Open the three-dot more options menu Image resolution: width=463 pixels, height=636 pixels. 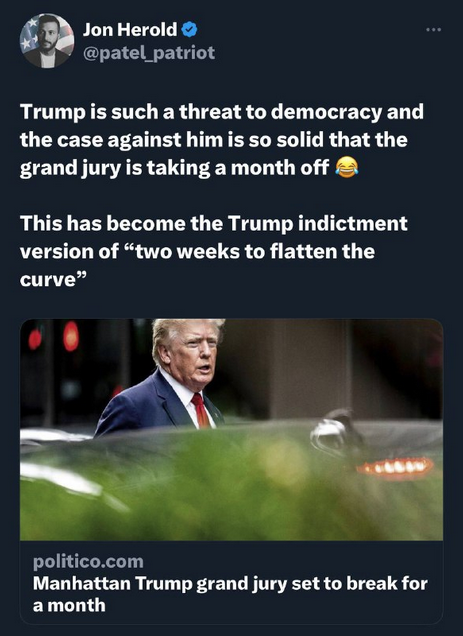[x=433, y=30]
